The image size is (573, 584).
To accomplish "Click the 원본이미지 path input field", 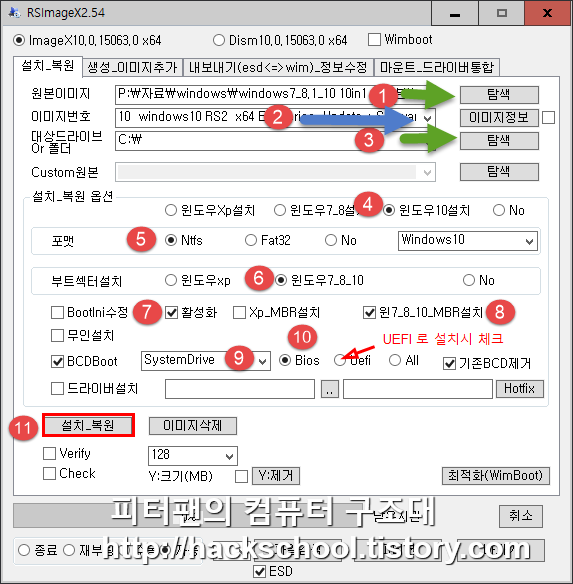I will click(x=275, y=95).
